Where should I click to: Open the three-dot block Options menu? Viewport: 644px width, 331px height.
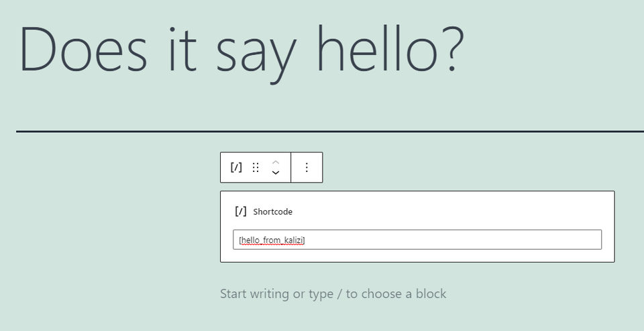click(x=307, y=167)
